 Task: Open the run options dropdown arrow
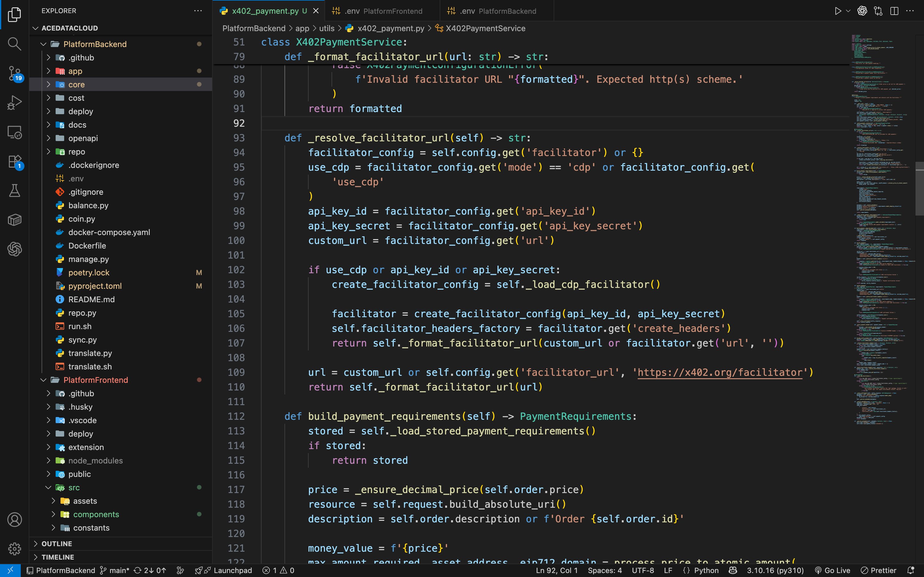click(x=848, y=11)
